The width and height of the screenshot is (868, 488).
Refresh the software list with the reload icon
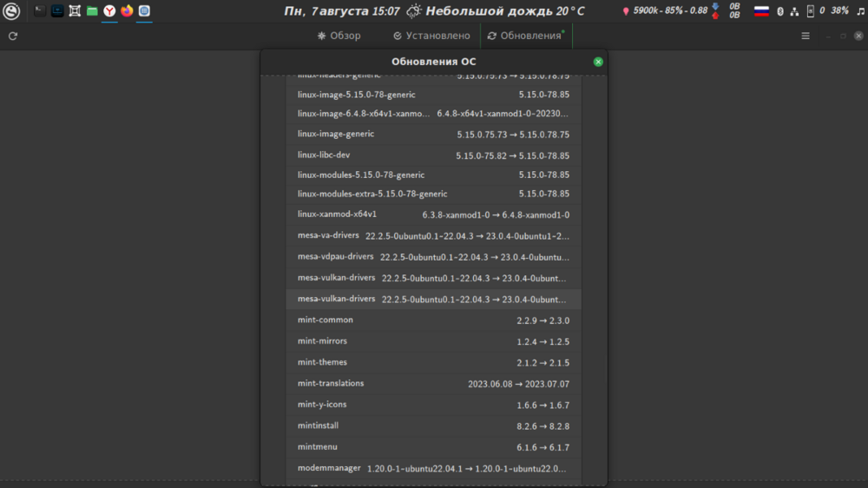13,36
